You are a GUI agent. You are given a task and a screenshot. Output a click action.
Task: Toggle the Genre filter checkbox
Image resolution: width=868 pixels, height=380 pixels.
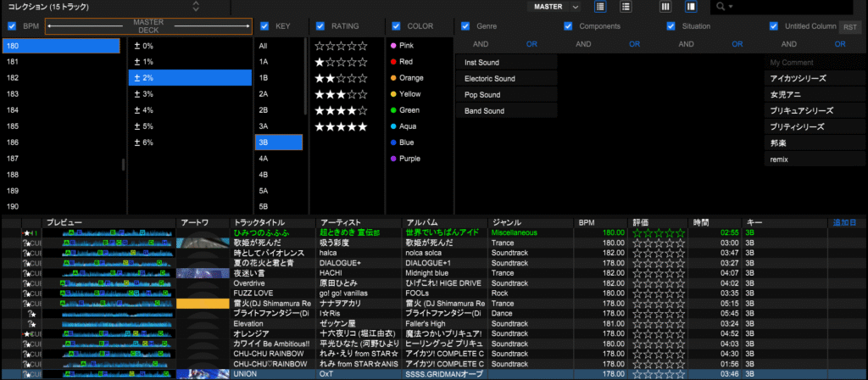click(465, 26)
